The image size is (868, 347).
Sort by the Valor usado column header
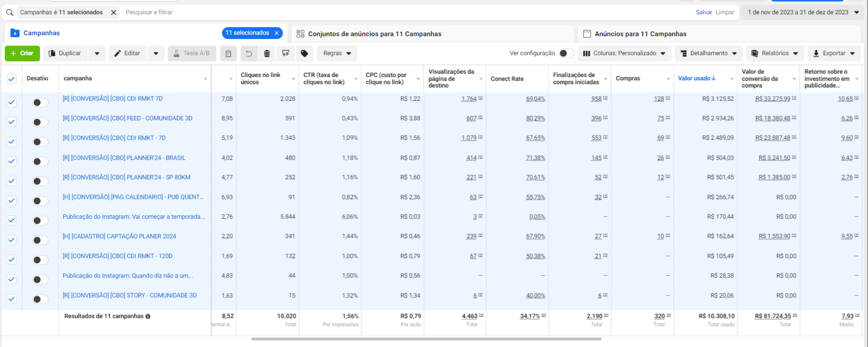[697, 78]
